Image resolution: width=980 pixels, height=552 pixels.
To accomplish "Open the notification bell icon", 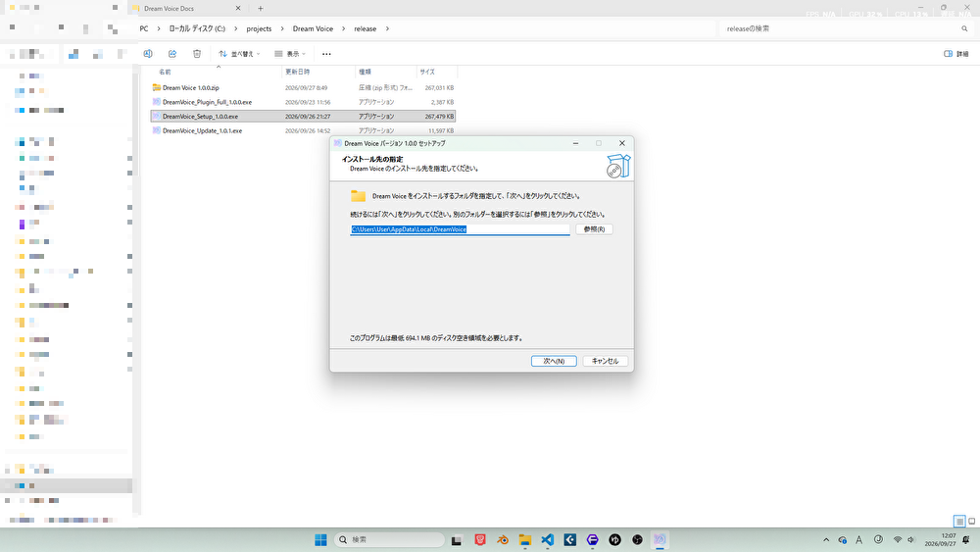I will coord(966,540).
